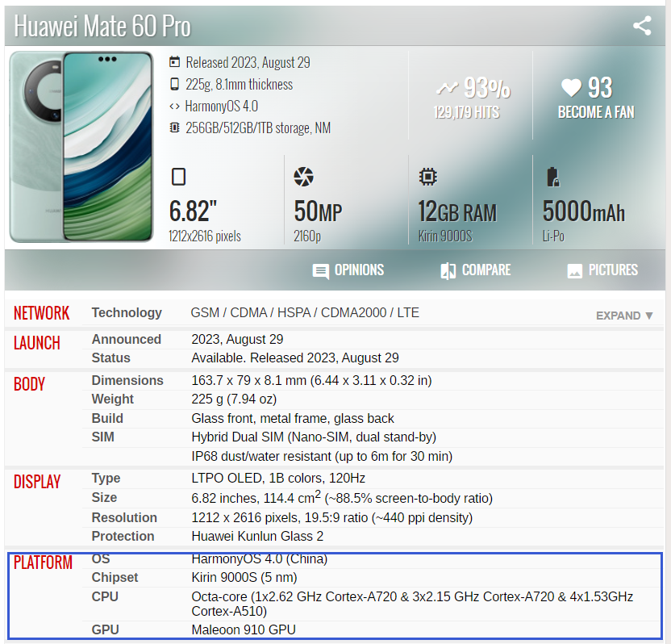Open the Pictures gallery
This screenshot has height=644, width=671.
pyautogui.click(x=602, y=270)
